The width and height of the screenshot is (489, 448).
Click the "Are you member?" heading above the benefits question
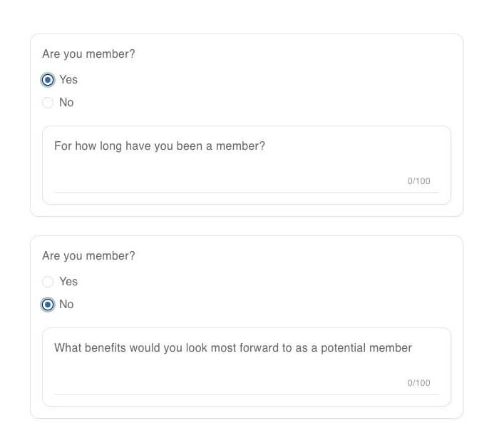point(88,256)
